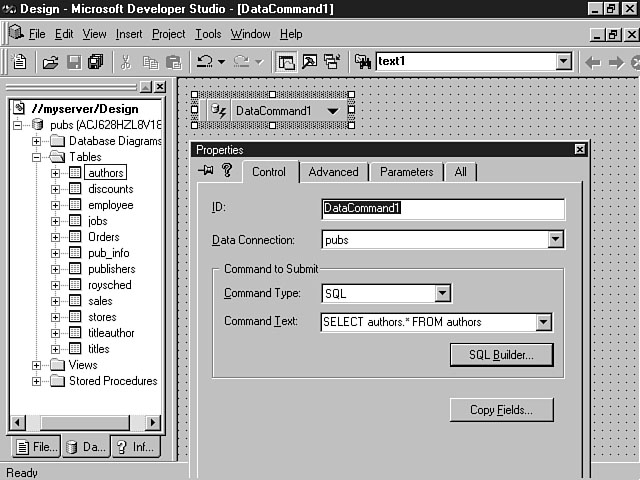640x480 pixels.
Task: Click the tree's horizontal scrollbar right arrow
Action: [x=153, y=423]
